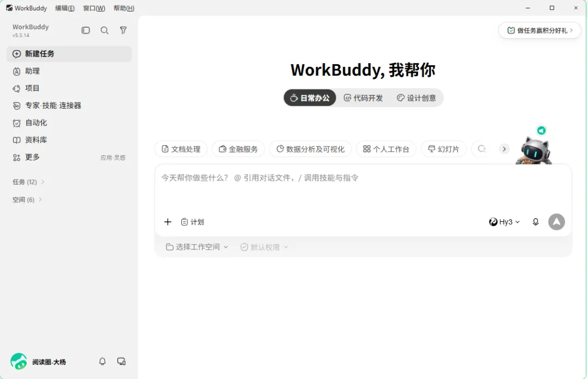
Task: Open the 帮助(H) menu
Action: click(124, 8)
